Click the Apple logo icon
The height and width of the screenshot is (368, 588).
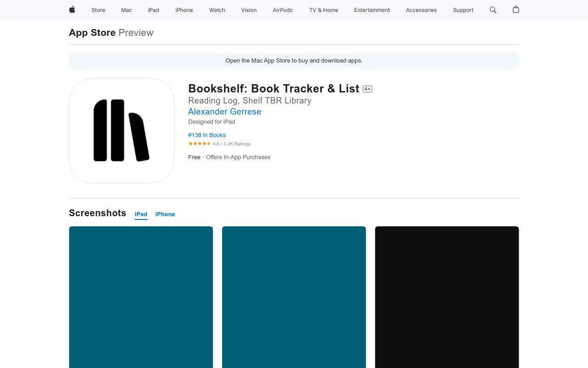72,10
